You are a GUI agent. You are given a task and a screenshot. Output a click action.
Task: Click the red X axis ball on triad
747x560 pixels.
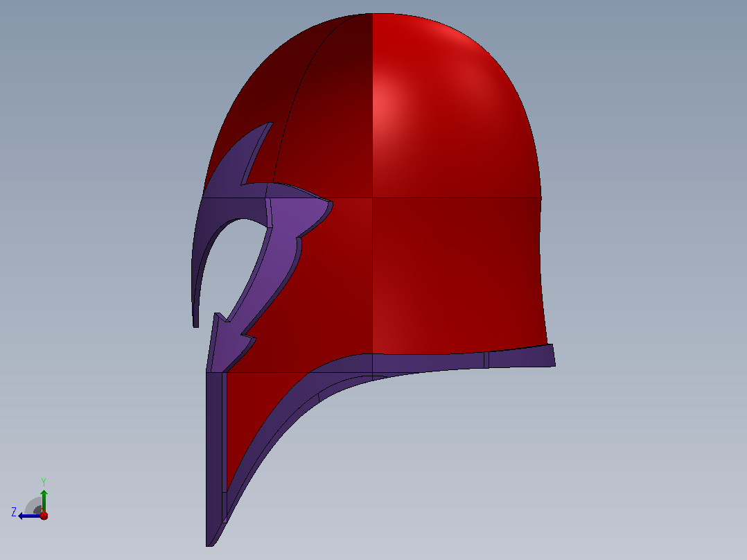[44, 516]
